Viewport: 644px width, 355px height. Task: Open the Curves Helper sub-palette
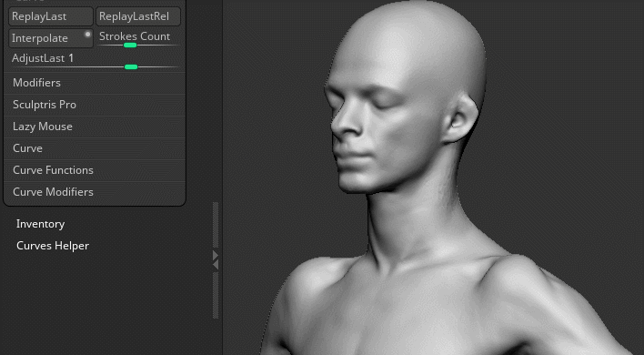(53, 246)
